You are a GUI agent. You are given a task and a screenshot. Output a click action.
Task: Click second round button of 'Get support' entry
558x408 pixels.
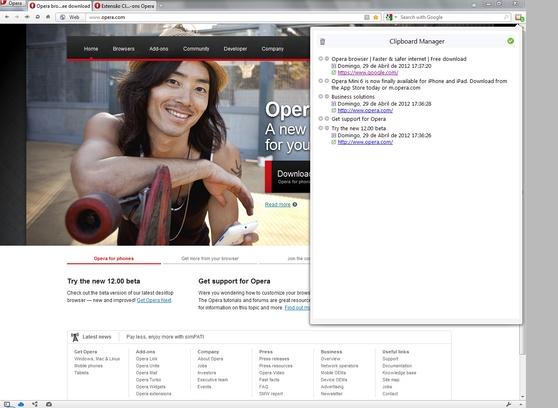(x=327, y=119)
